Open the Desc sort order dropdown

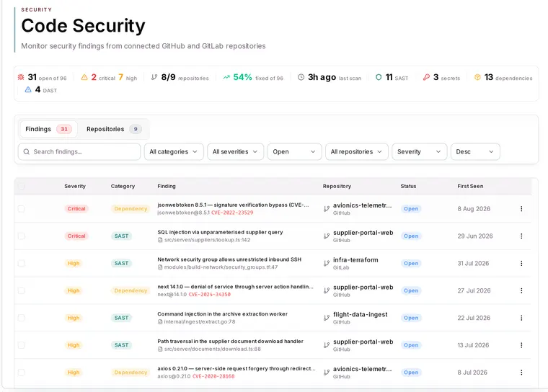[x=475, y=151]
